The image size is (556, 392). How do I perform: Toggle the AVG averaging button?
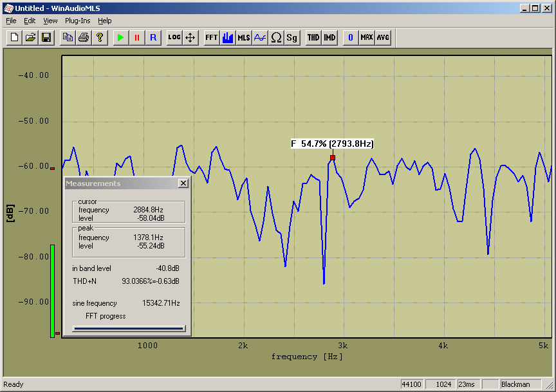tap(383, 37)
